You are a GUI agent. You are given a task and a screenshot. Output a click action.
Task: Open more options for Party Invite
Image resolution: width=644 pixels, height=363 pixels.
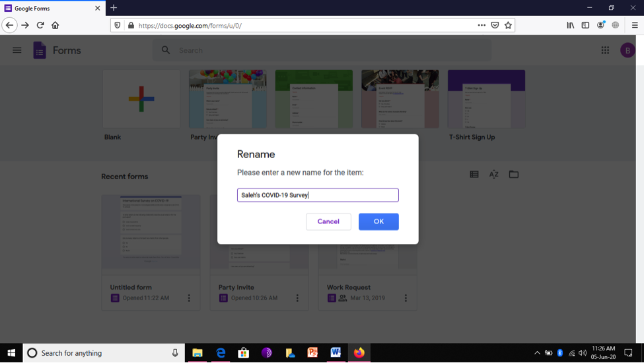297,298
